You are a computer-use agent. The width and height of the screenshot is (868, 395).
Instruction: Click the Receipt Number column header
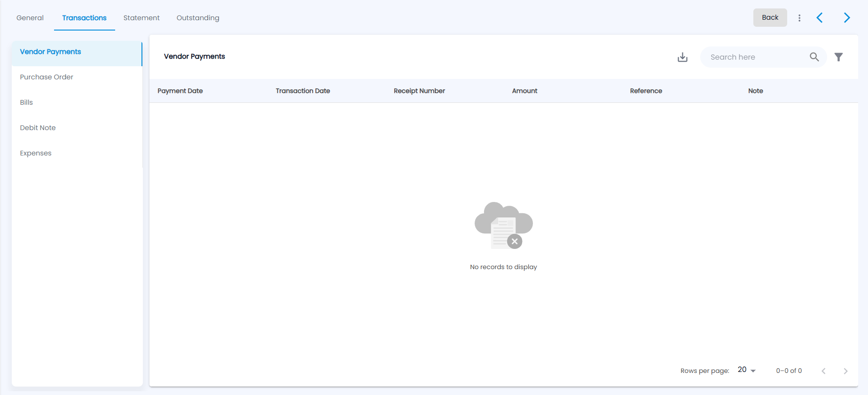click(x=419, y=91)
